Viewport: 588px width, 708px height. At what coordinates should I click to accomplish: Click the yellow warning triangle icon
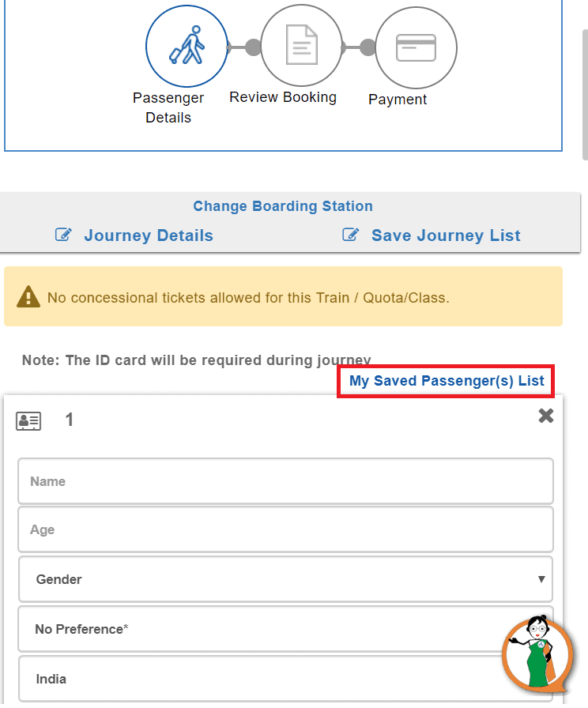(28, 296)
